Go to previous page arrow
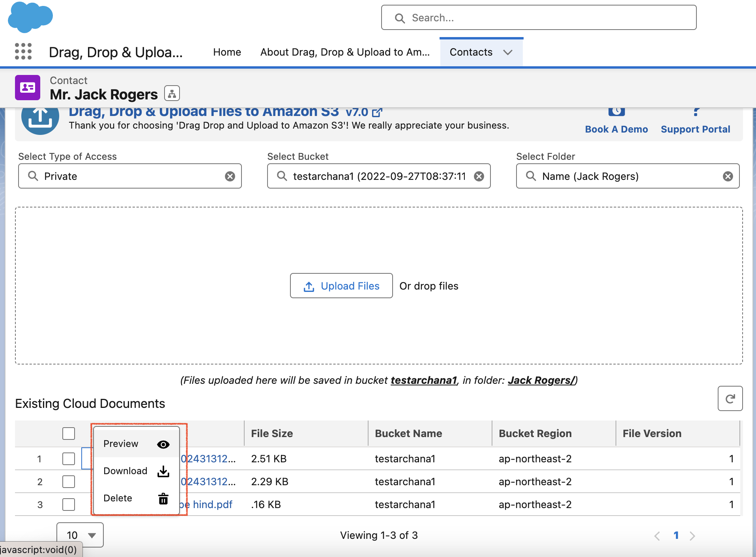The width and height of the screenshot is (756, 557). click(657, 536)
